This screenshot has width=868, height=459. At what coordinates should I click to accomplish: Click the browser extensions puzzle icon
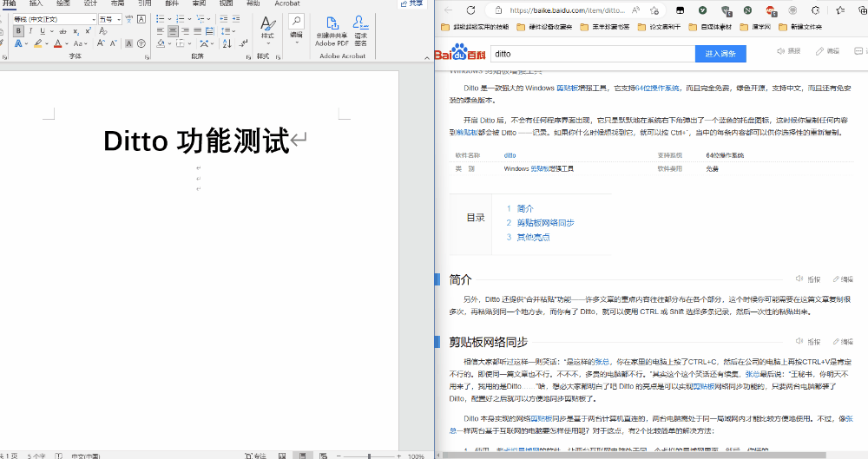coord(815,10)
